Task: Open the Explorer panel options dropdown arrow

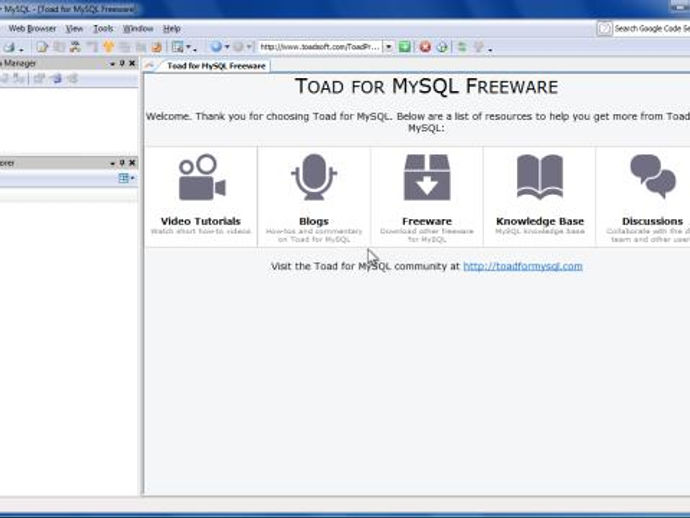Action: click(x=112, y=163)
